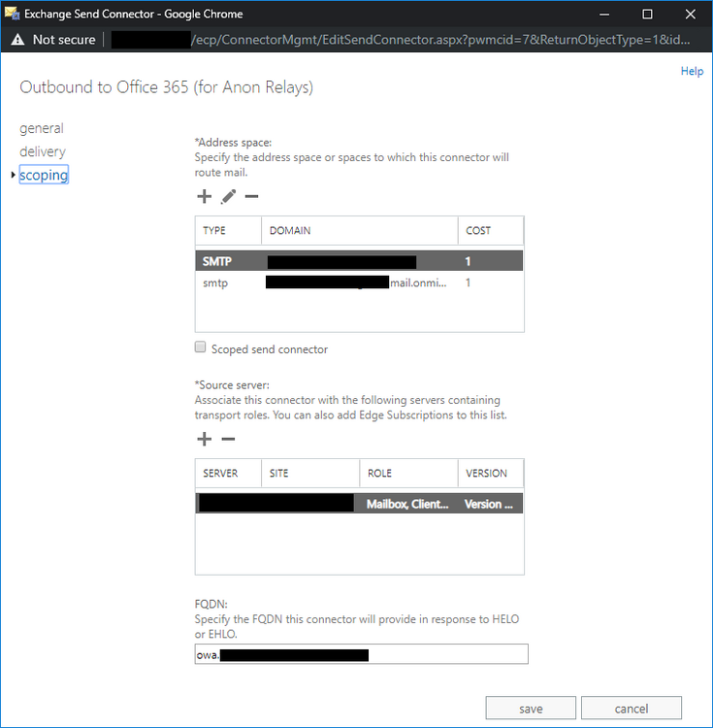
Task: Minimize the Chrome window
Action: (x=604, y=14)
